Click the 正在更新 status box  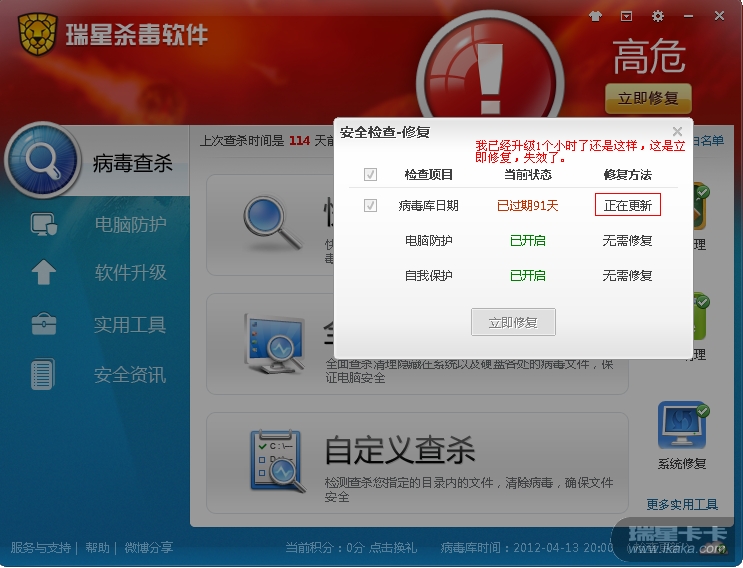coord(627,205)
